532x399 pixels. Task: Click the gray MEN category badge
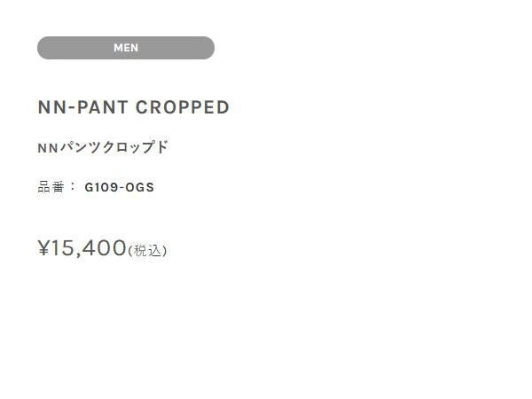(125, 48)
